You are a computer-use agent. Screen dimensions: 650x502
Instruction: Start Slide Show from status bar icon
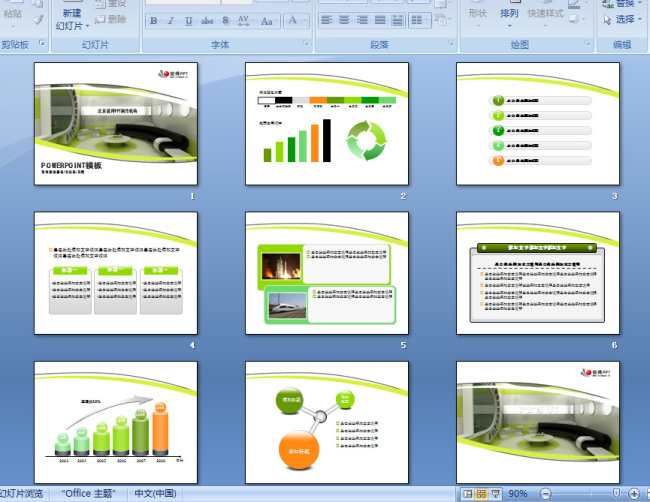[495, 494]
